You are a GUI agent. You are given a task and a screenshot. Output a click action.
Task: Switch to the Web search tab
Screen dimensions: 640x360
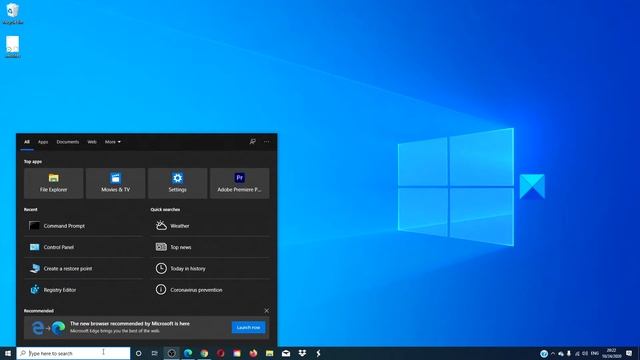pyautogui.click(x=92, y=142)
